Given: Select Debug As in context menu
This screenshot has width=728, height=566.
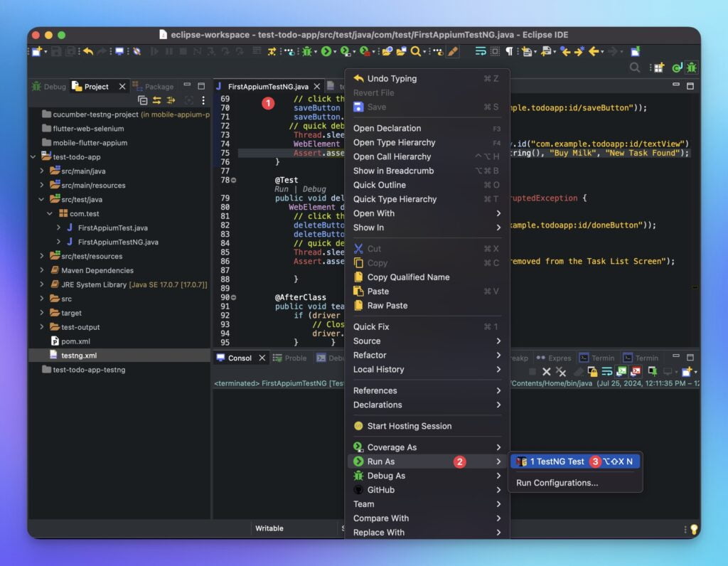Looking at the screenshot, I should tap(427, 476).
